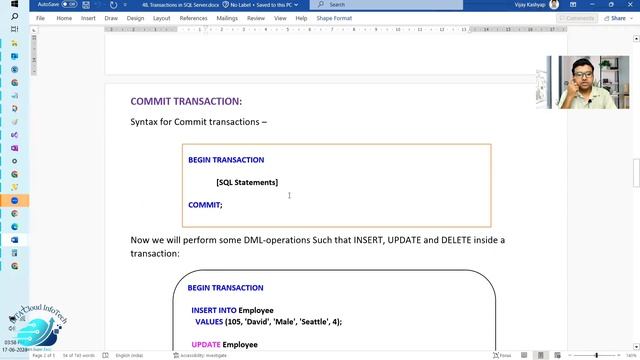Open the Vijay Kashyap account picture
640x360 pixels.
(x=554, y=4)
